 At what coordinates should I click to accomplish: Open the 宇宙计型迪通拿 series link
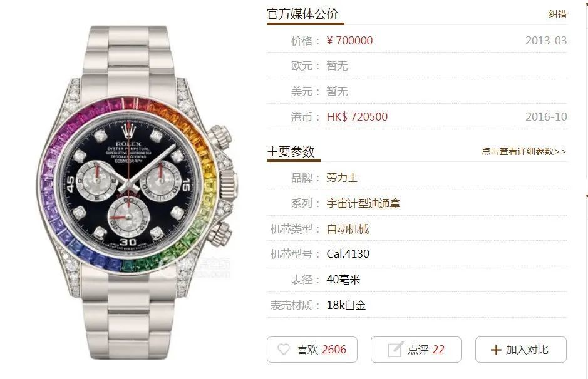click(363, 203)
